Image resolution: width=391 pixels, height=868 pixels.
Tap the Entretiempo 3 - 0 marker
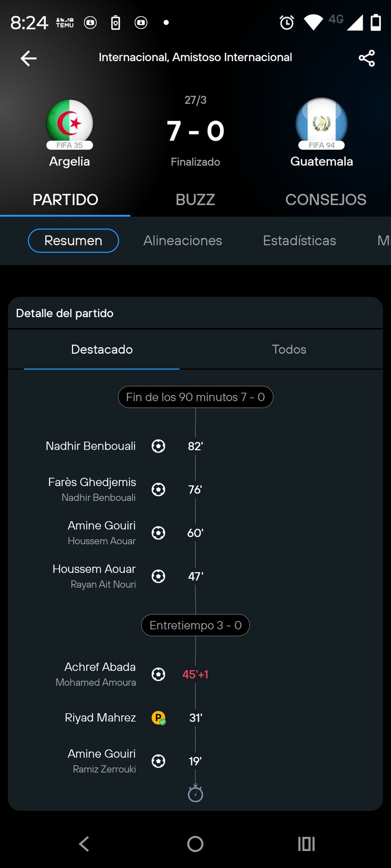tap(195, 625)
